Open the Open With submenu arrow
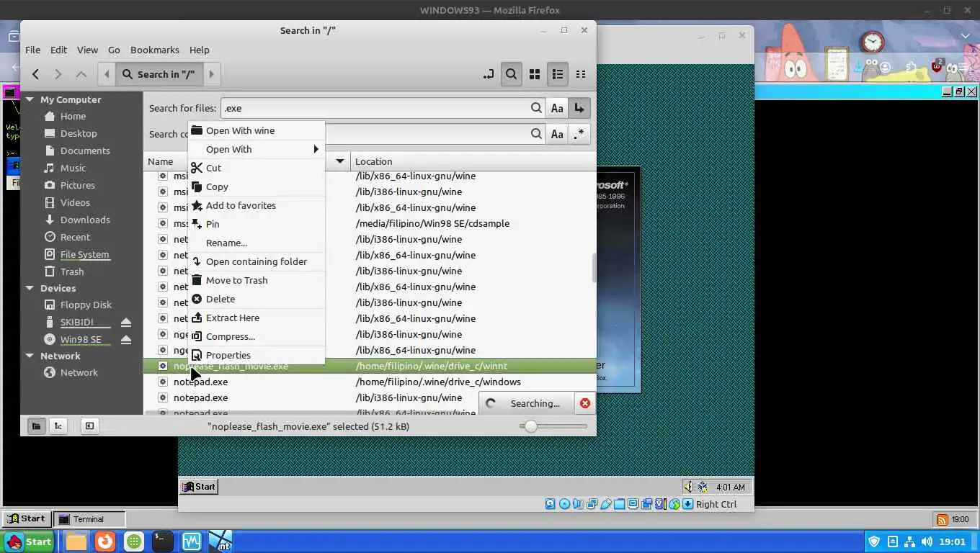980x553 pixels. point(316,149)
